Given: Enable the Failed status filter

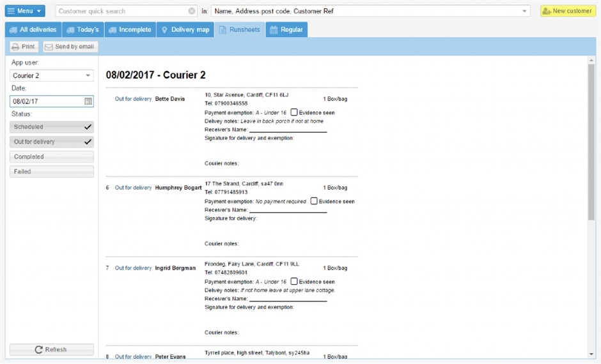Looking at the screenshot, I should tap(51, 171).
